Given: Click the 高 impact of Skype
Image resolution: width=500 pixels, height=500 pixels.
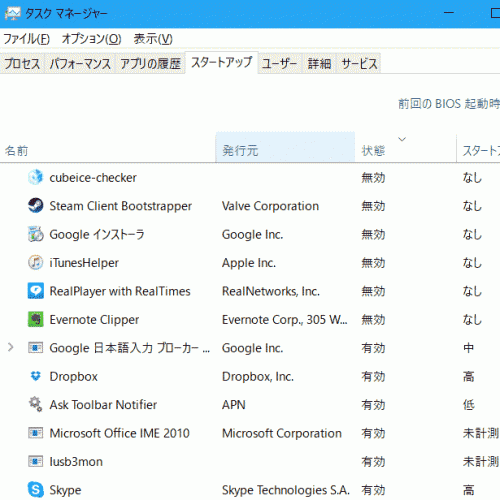Looking at the screenshot, I should point(469,490).
